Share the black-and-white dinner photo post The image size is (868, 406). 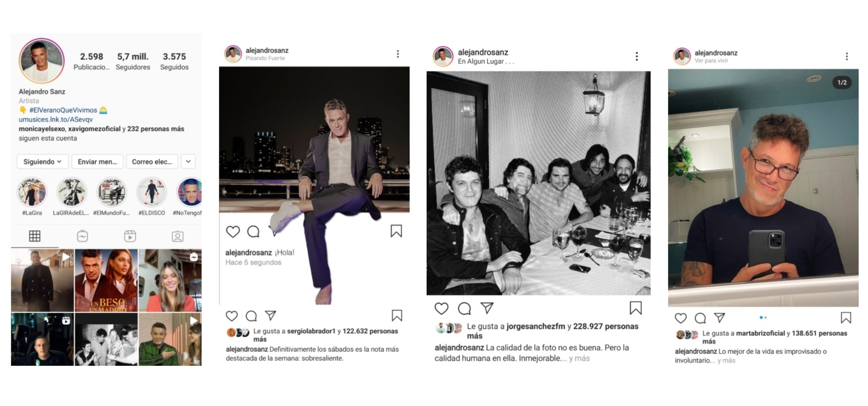click(487, 308)
